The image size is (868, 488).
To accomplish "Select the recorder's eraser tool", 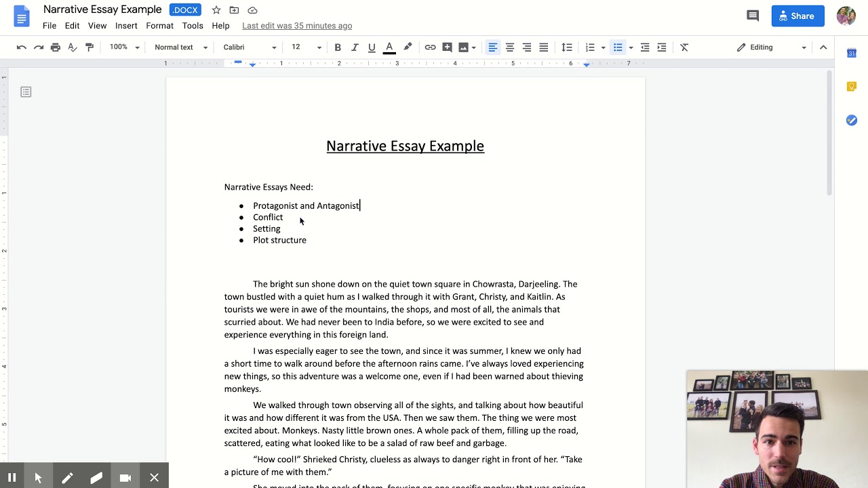I will [x=96, y=478].
